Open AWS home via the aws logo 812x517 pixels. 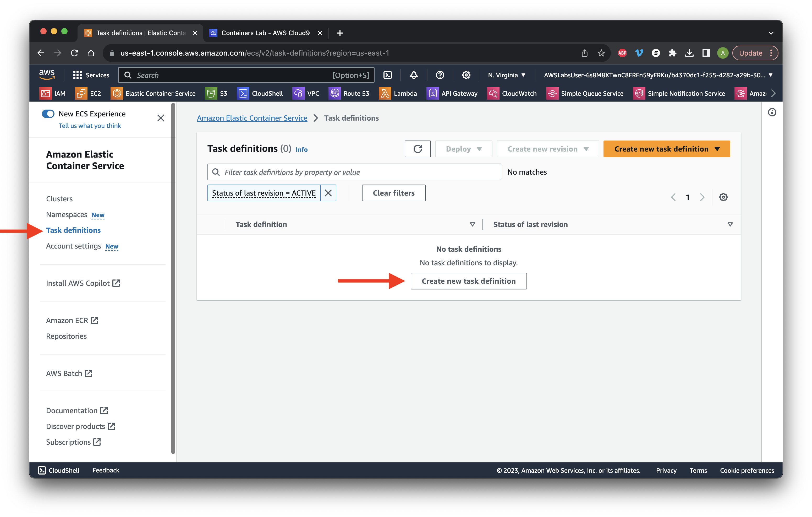click(x=47, y=74)
